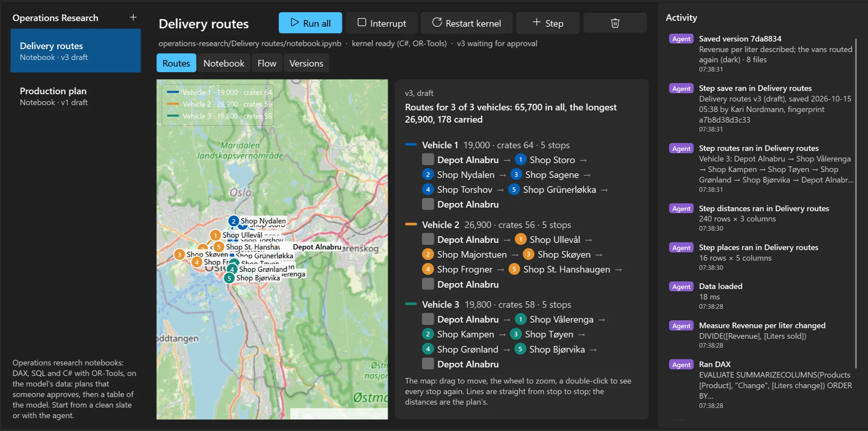Restart the kernel
Screen dimensions: 868x431
(x=467, y=23)
